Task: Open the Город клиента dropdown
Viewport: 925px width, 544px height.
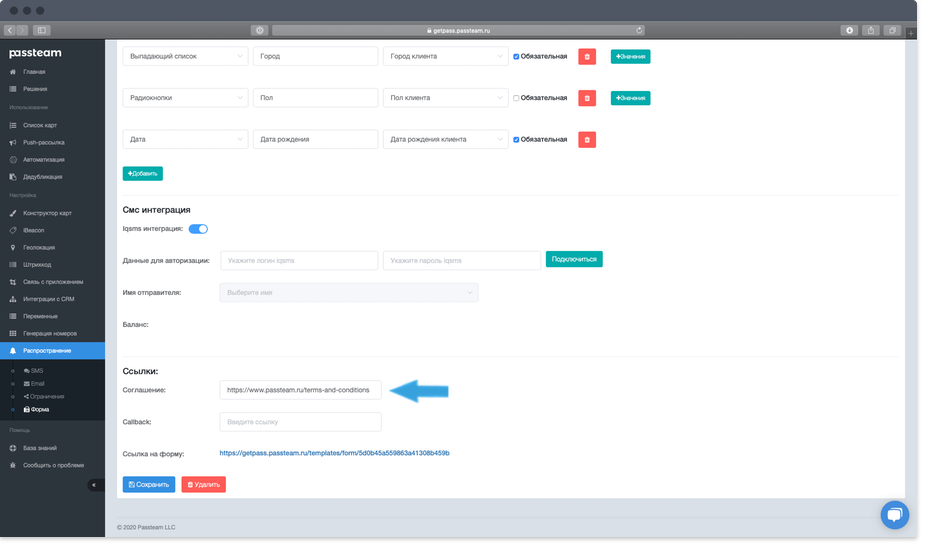Action: coord(446,57)
